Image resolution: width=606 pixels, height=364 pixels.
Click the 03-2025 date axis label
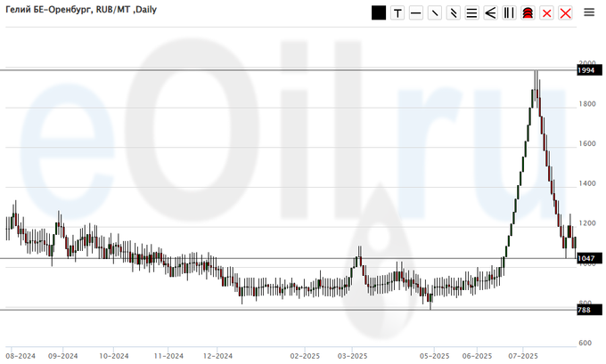[x=352, y=354]
